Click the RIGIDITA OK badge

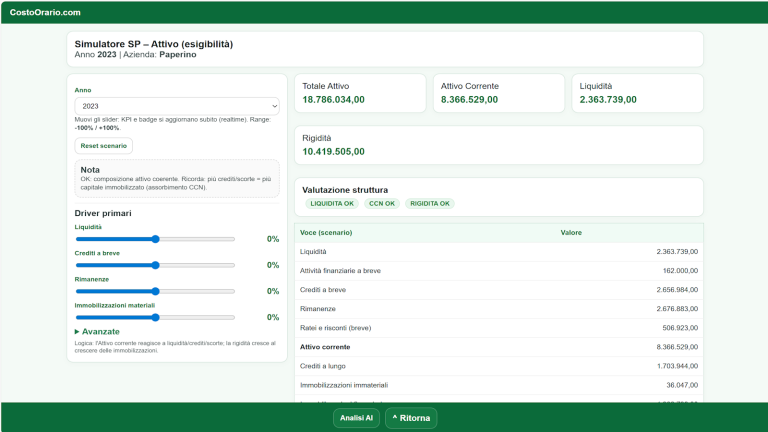click(430, 204)
